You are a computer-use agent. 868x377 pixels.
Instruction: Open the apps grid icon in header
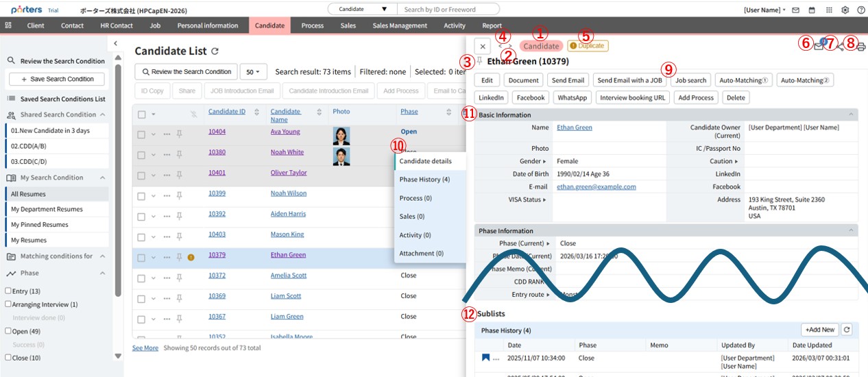click(x=828, y=10)
